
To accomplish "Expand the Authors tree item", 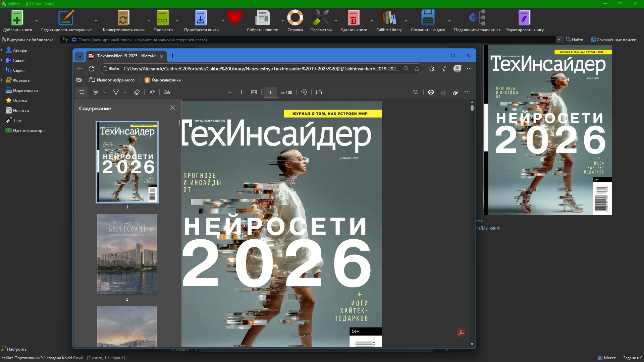I will [2, 50].
